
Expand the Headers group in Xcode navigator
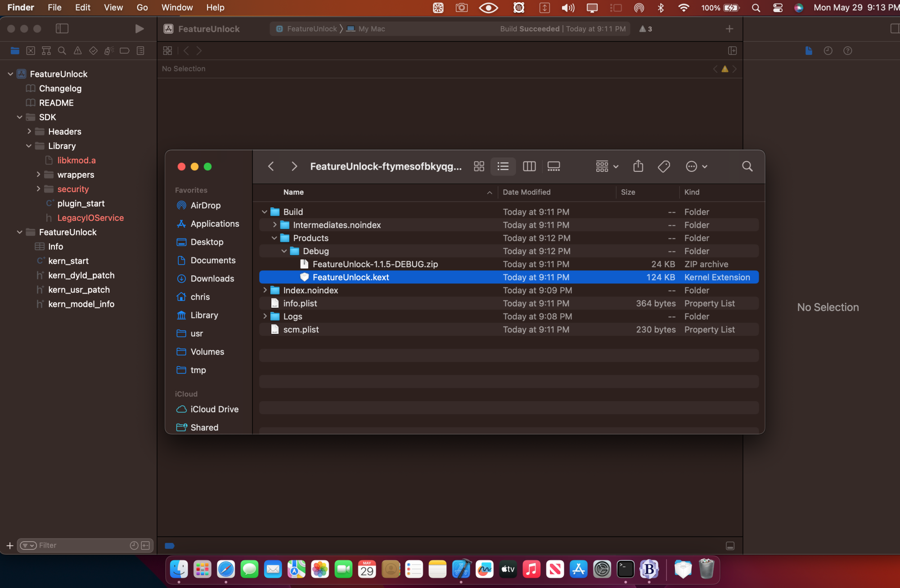click(x=29, y=131)
